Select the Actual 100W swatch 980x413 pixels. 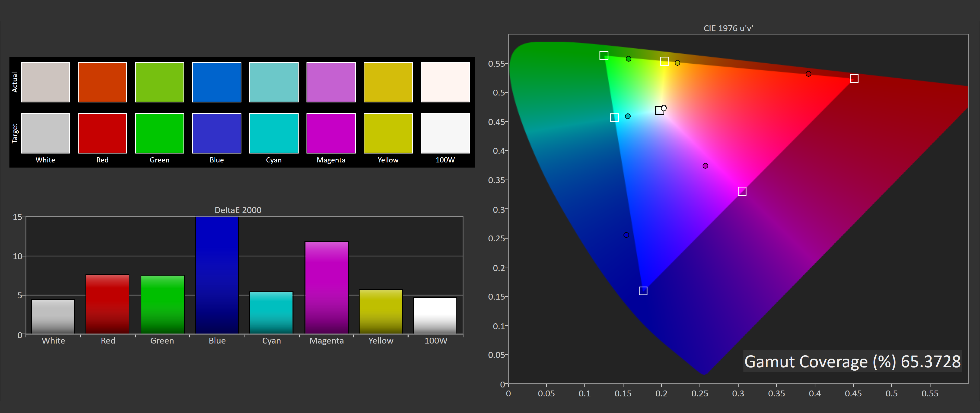[x=445, y=82]
